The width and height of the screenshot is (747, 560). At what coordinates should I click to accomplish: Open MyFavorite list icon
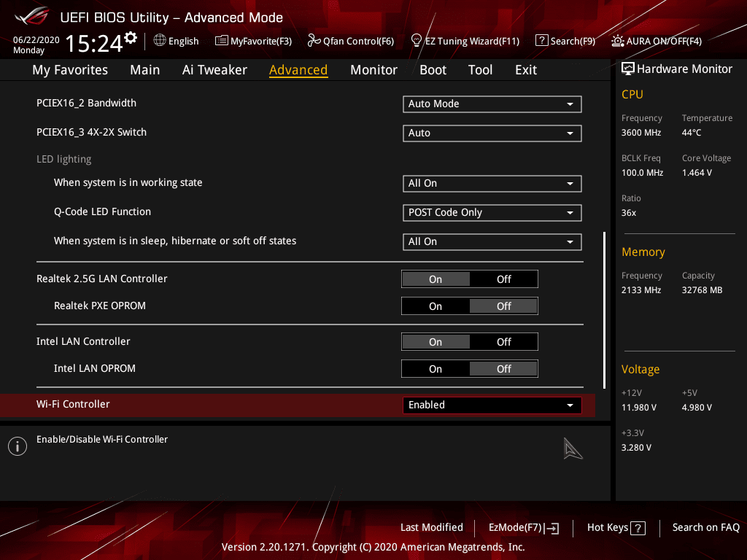tap(222, 41)
